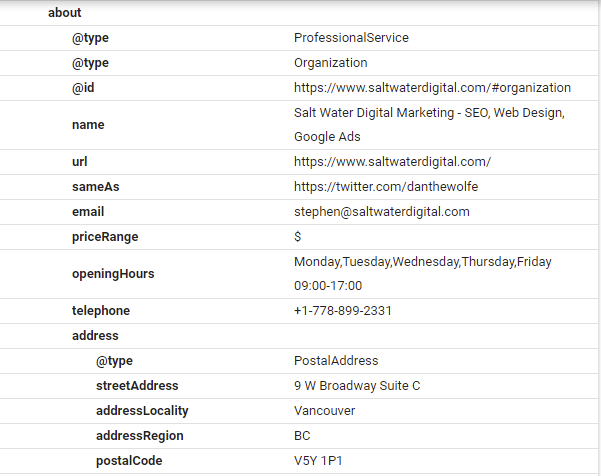Select the PostalAddress type value
Viewport: 601px width, 476px height.
(x=336, y=361)
